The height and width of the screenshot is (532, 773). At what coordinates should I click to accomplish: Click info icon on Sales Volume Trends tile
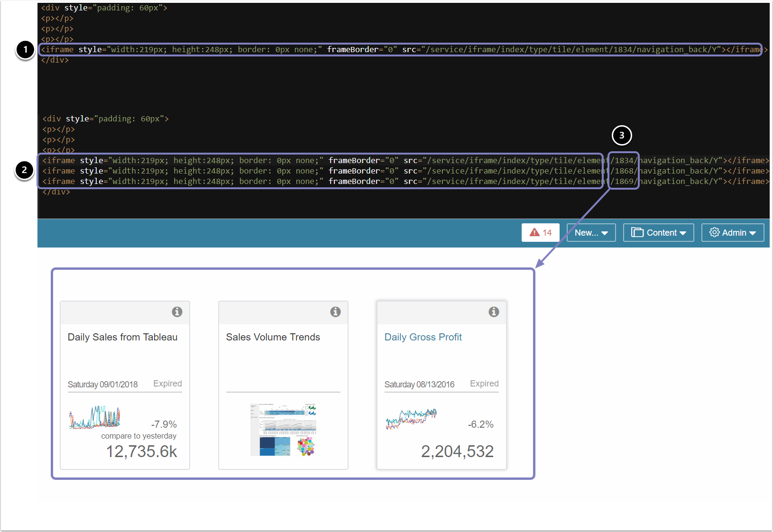(335, 312)
